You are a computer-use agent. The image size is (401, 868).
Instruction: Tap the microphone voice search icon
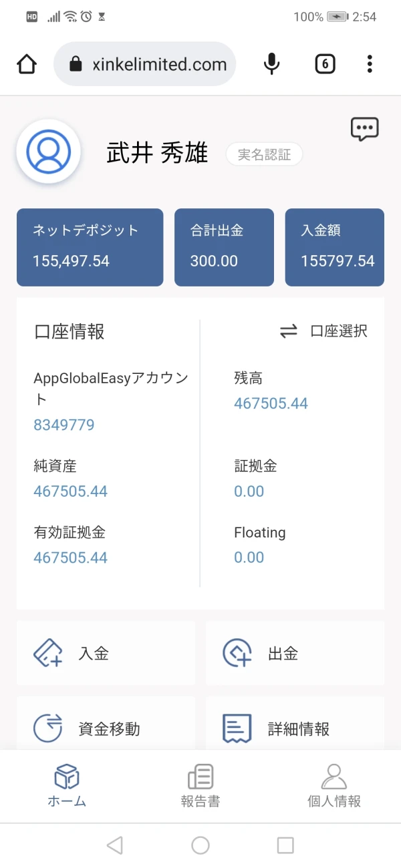point(271,64)
